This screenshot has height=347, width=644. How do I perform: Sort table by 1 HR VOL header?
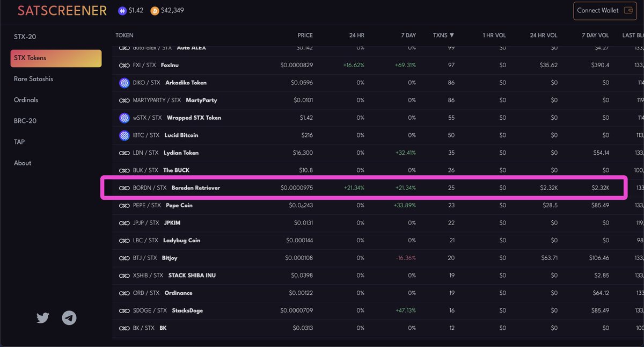tap(494, 35)
